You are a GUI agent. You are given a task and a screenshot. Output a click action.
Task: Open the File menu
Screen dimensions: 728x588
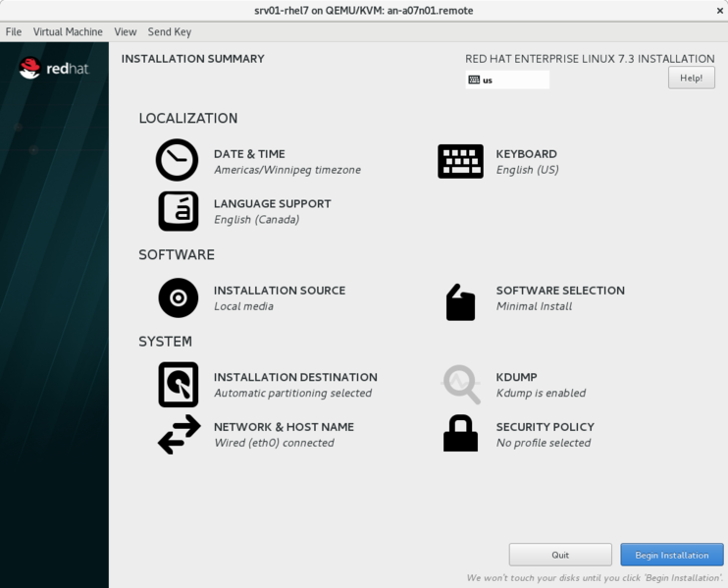14,31
